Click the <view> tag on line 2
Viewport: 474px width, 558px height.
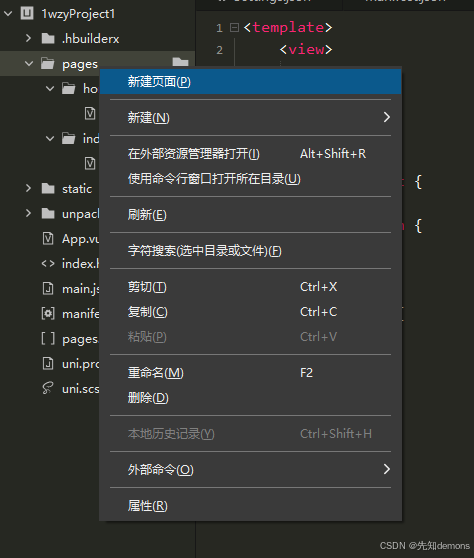coord(306,49)
